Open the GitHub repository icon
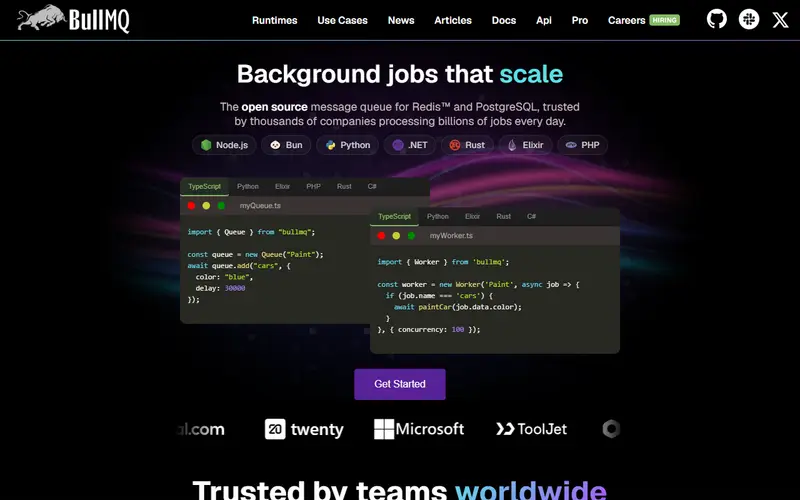The height and width of the screenshot is (500, 800). click(x=716, y=19)
